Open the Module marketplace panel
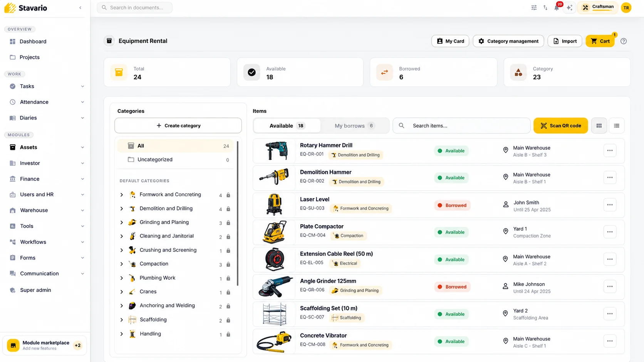This screenshot has width=644, height=362. 45,345
